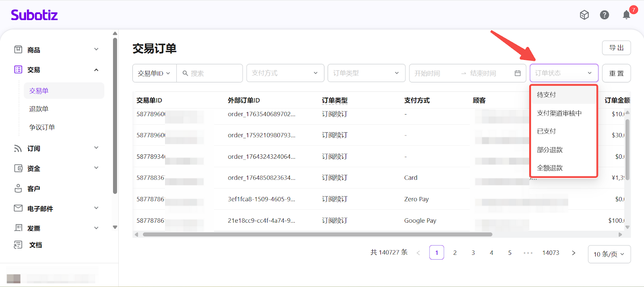Image resolution: width=644 pixels, height=287 pixels.
Task: Choose 全额退款 in order status menu
Action: pyautogui.click(x=550, y=168)
